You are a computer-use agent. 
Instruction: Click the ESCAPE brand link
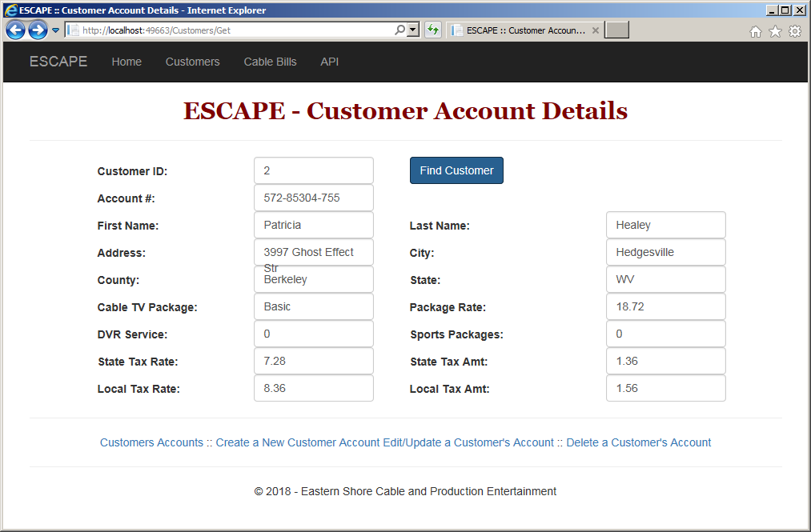tap(58, 62)
